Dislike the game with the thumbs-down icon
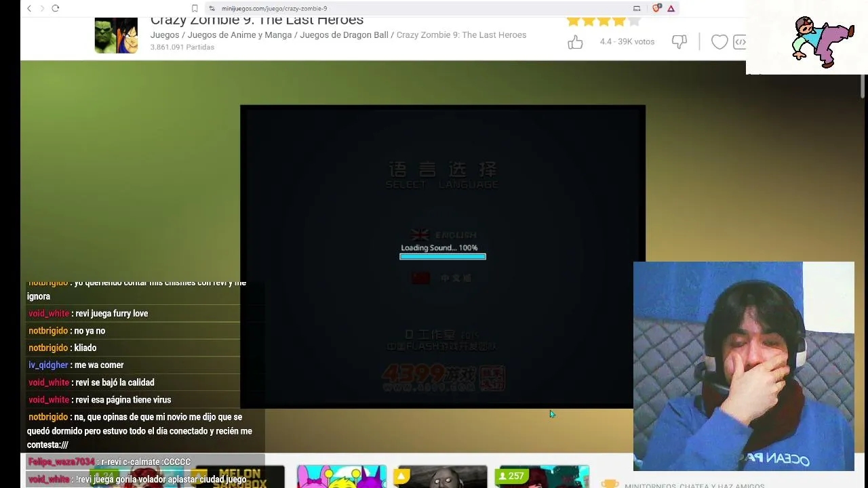The width and height of the screenshot is (868, 488). pos(679,42)
